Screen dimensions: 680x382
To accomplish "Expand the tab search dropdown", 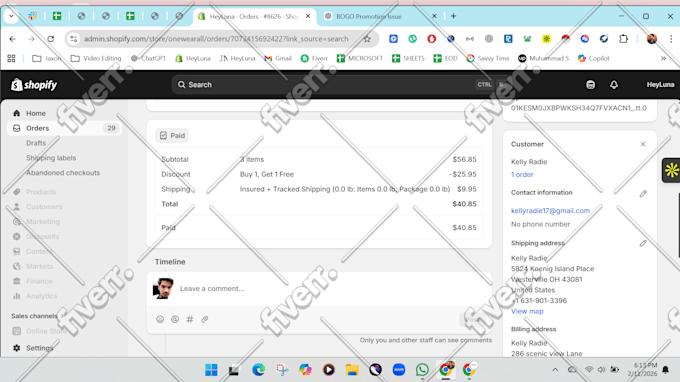I will click(x=11, y=16).
